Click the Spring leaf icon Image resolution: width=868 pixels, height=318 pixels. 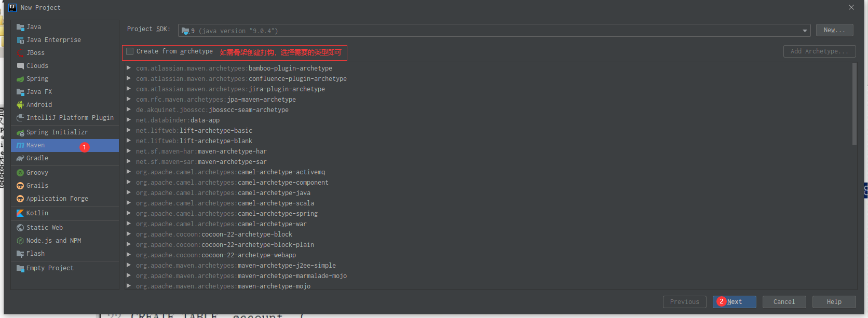[20, 79]
